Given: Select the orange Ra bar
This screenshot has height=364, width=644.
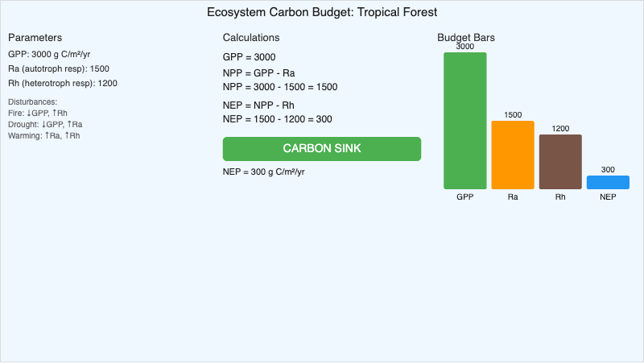Looking at the screenshot, I should (x=513, y=155).
